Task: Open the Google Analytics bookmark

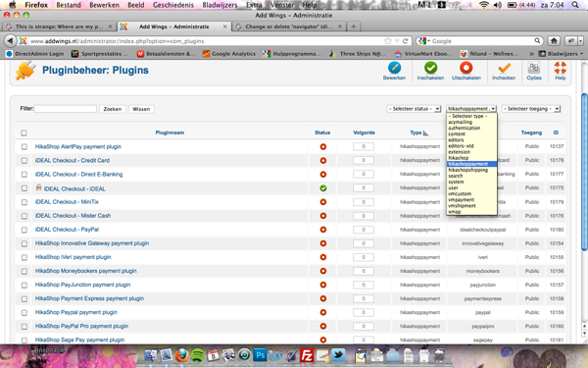Action: pyautogui.click(x=229, y=54)
